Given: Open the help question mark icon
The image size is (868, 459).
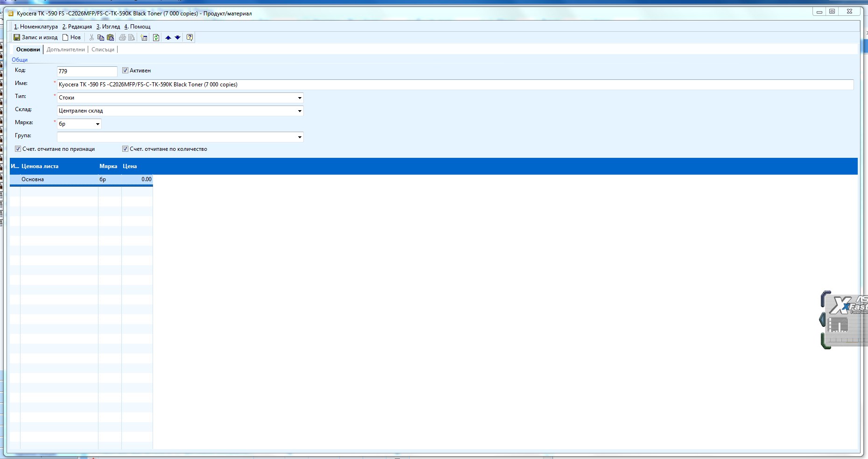Looking at the screenshot, I should coord(190,37).
